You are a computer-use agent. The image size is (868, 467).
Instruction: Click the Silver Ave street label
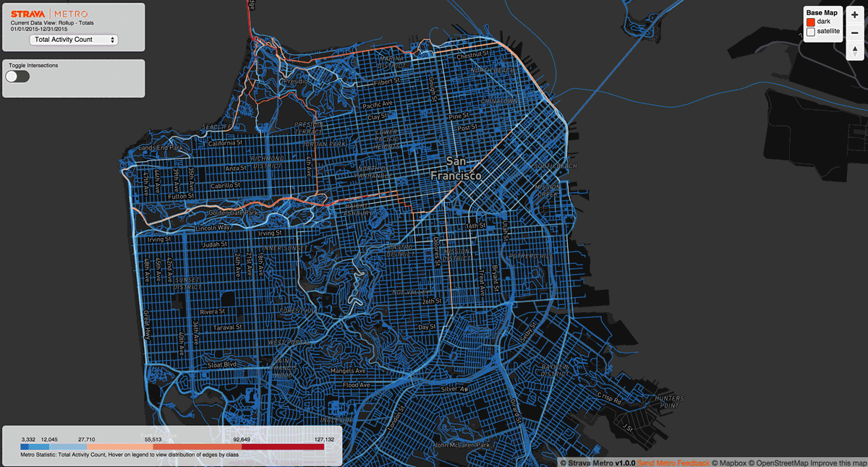click(455, 389)
